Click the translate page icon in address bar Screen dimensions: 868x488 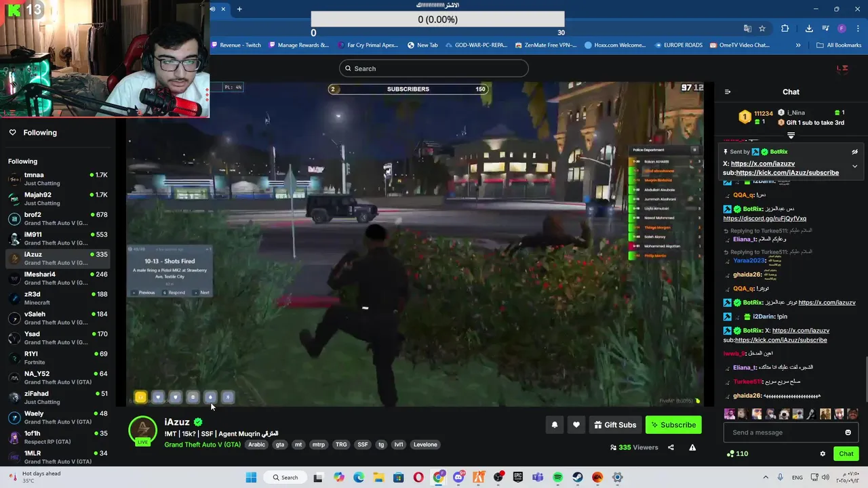[x=747, y=28]
